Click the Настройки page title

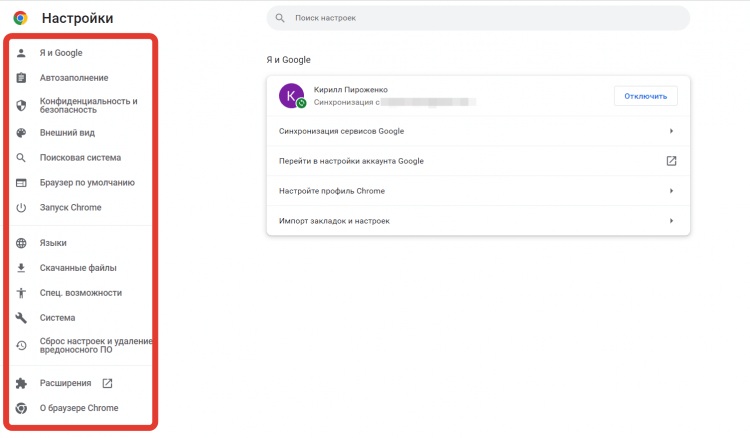pos(77,18)
